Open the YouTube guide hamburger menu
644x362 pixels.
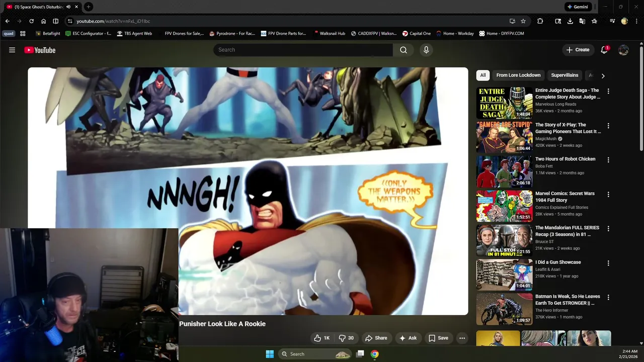12,50
